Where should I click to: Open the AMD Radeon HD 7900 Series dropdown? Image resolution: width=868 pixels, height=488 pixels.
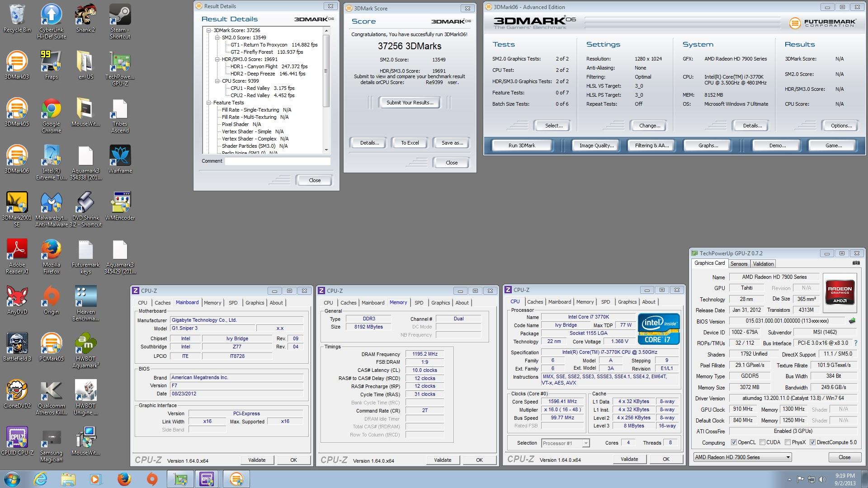coord(742,457)
